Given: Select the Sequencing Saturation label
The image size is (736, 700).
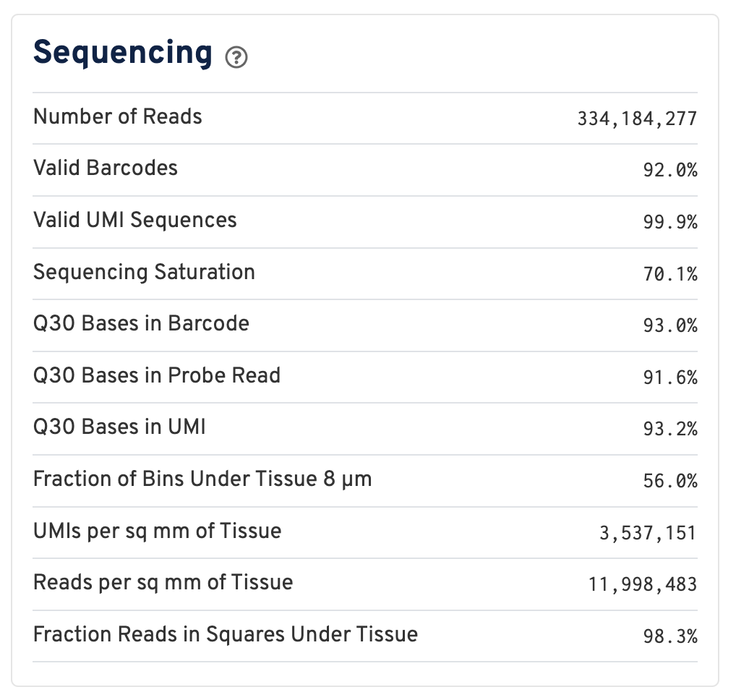Looking at the screenshot, I should [x=144, y=272].
